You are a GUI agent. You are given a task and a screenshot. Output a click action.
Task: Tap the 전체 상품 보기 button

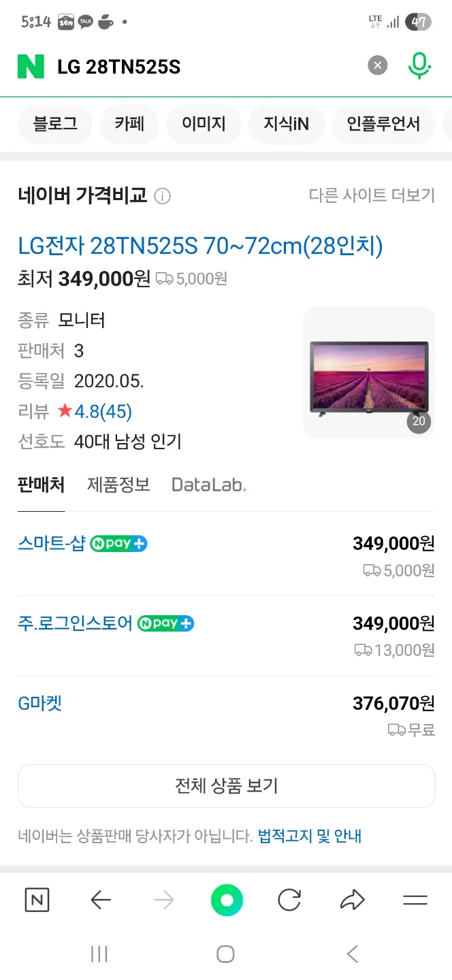pos(226,786)
